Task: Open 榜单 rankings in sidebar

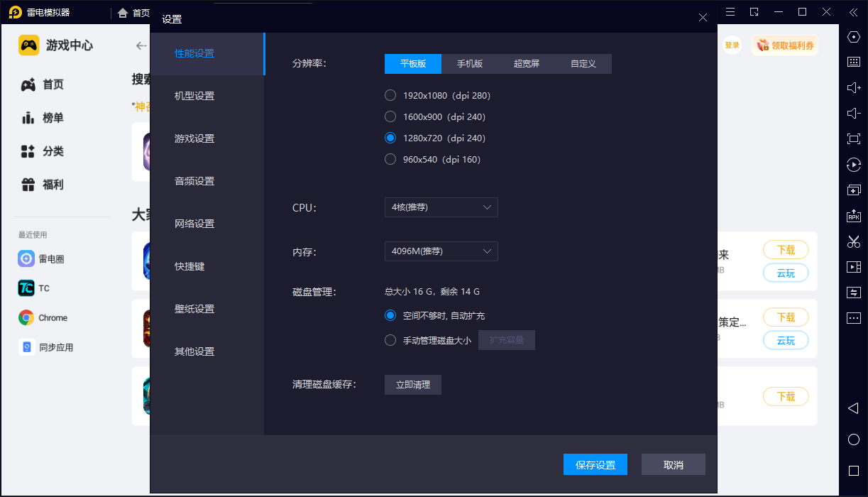Action: (x=43, y=118)
